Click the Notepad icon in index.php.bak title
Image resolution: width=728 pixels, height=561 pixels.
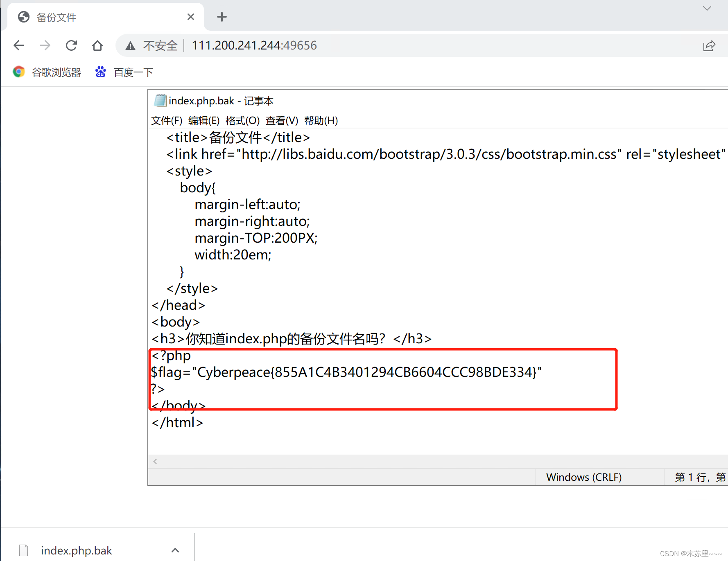click(160, 101)
